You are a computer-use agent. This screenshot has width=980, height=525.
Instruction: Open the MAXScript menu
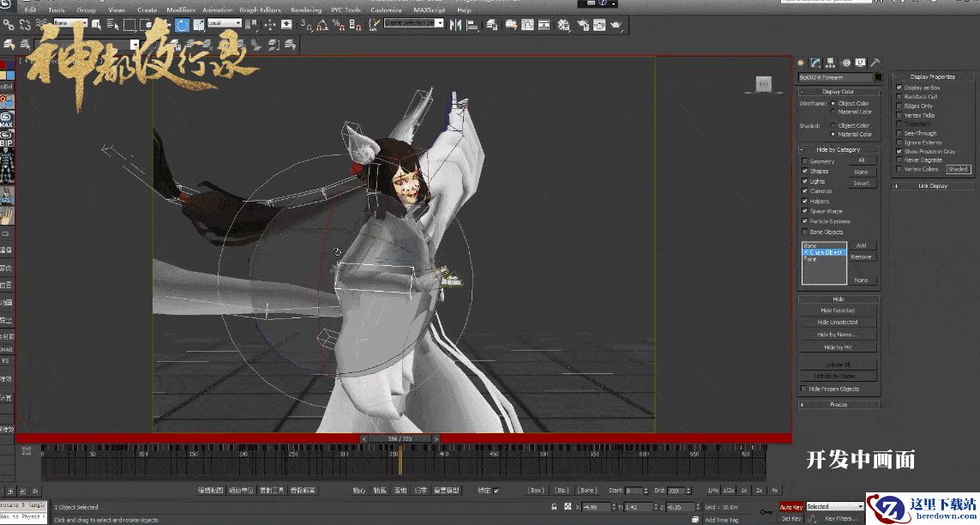coord(430,10)
